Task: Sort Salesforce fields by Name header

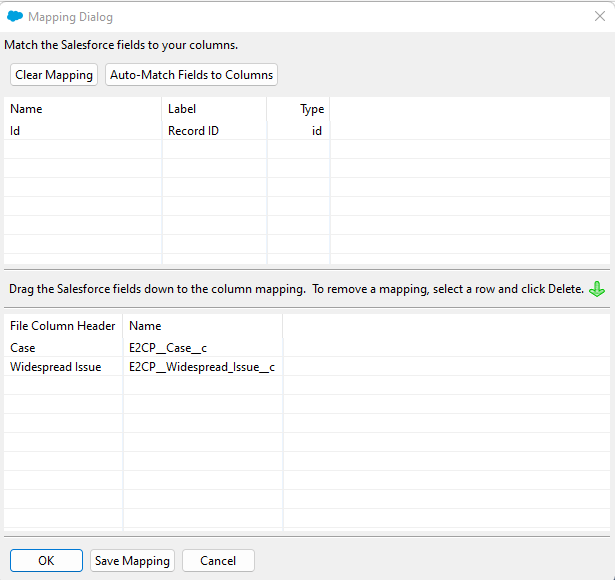Action: (82, 109)
